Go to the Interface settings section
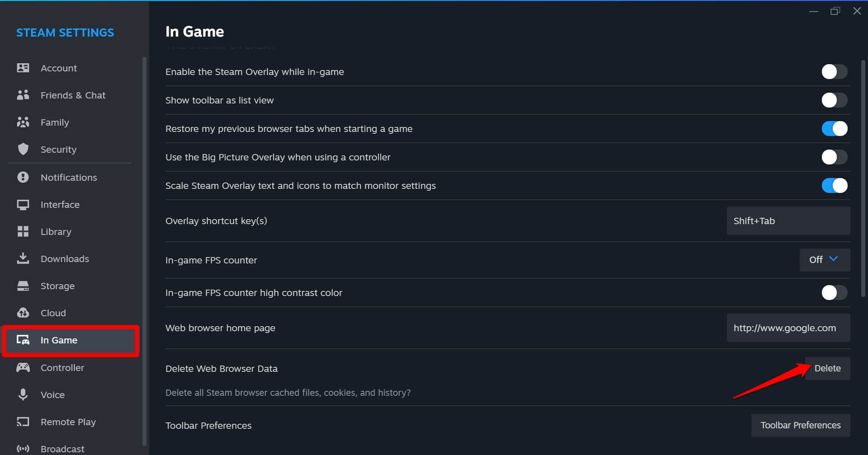868x455 pixels. coord(60,205)
